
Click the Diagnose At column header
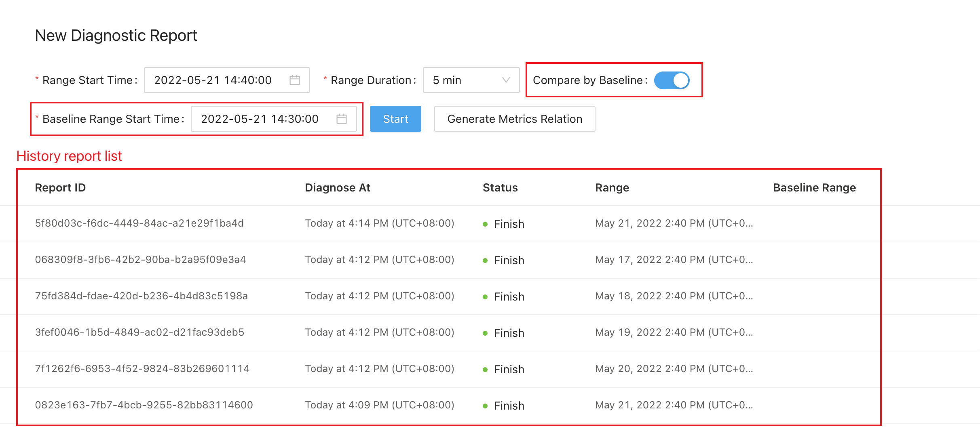point(338,187)
